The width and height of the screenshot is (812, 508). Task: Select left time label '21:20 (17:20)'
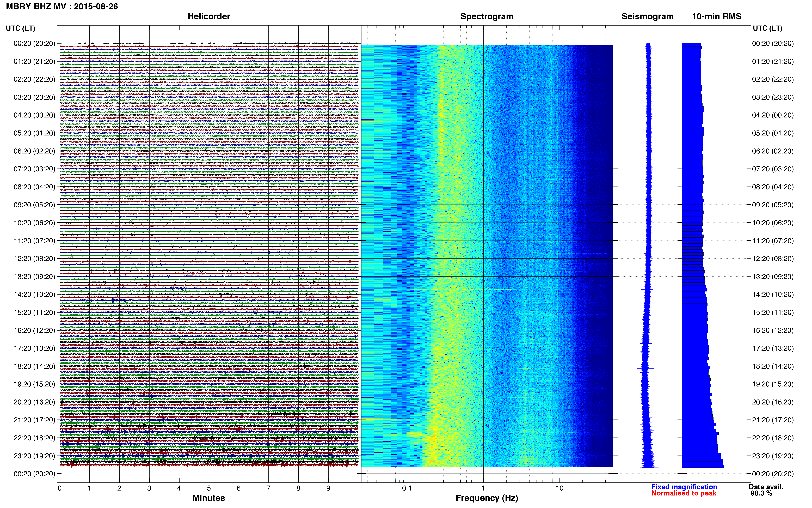pyautogui.click(x=34, y=420)
